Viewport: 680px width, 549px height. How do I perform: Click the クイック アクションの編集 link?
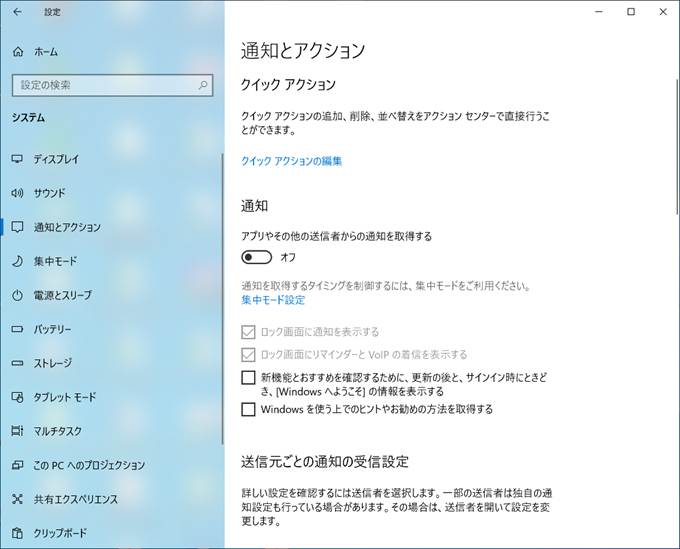(291, 161)
